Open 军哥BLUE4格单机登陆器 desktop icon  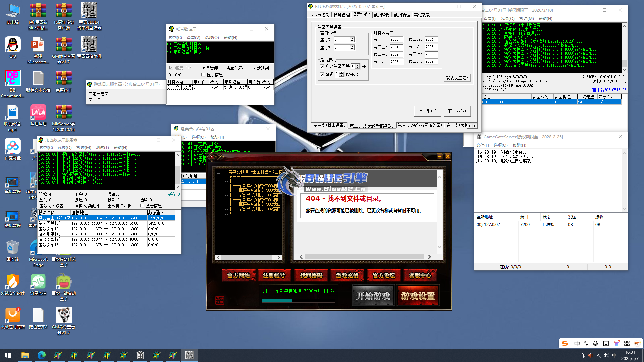click(89, 17)
